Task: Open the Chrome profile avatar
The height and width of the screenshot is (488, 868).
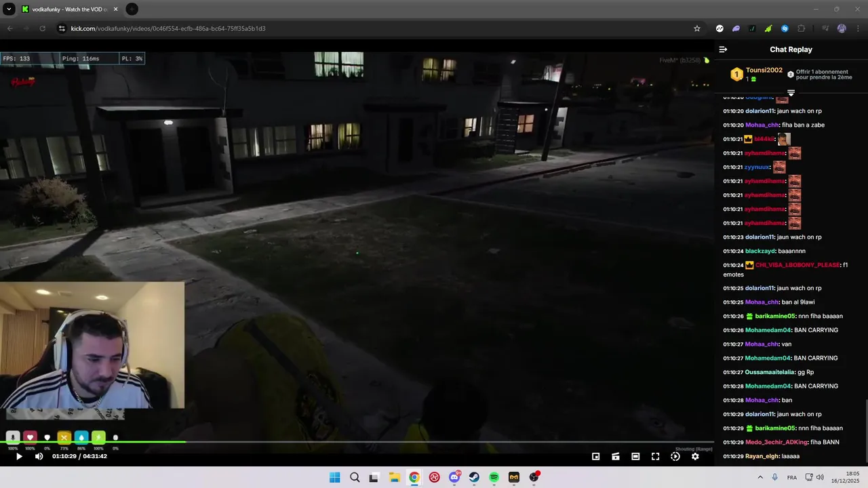Action: [x=842, y=28]
